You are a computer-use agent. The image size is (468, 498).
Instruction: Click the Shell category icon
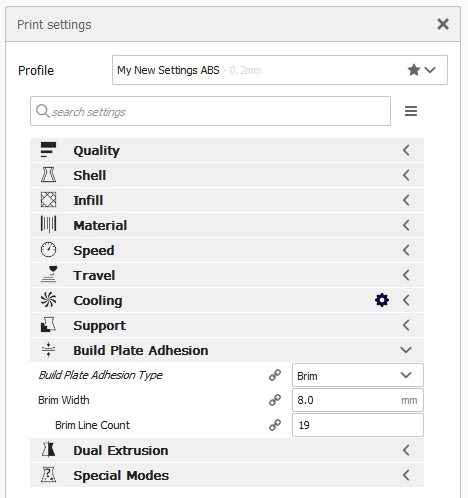point(48,175)
